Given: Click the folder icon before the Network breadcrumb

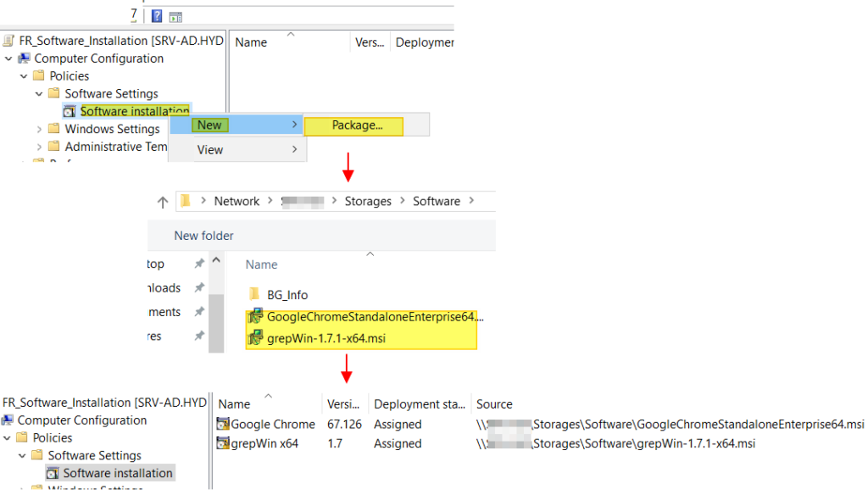Looking at the screenshot, I should 186,200.
